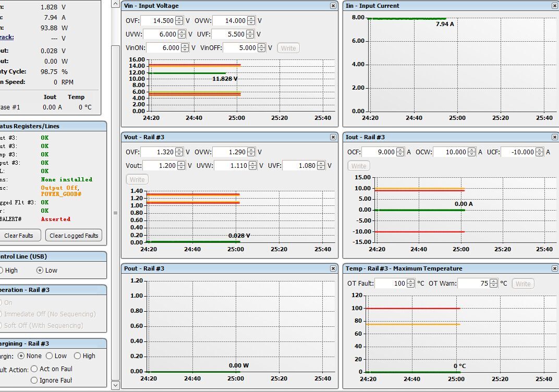Adjust the OT Fault stepper arrows

tap(411, 284)
